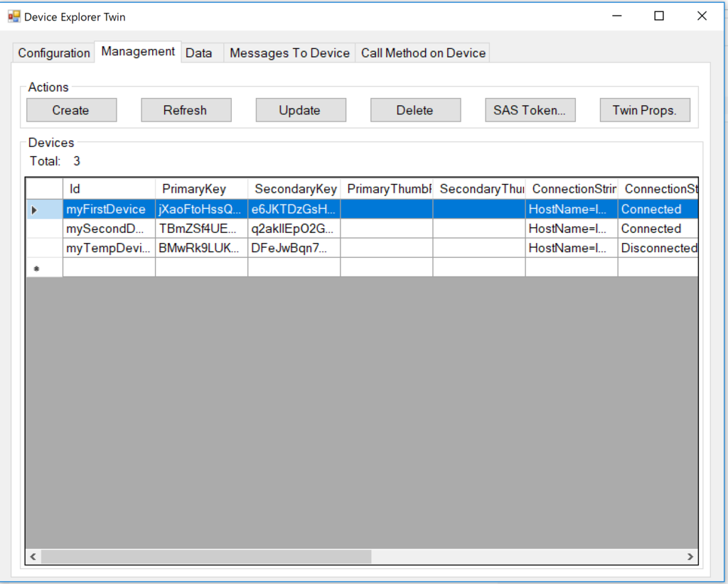Click secondary key e6JKTDzGsH...
This screenshot has height=584, width=728.
294,209
